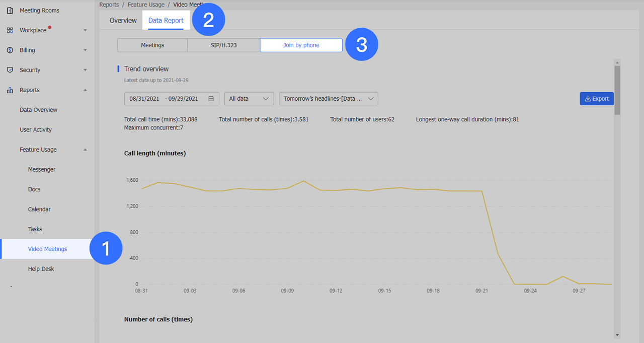Select the SIP/H.323 segment tab
Viewport: 644px width, 343px height.
pyautogui.click(x=224, y=45)
